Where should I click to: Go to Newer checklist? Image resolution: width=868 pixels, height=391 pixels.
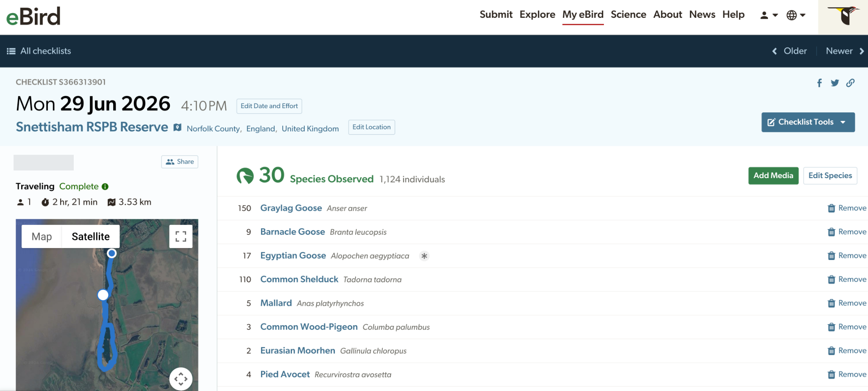click(x=845, y=51)
